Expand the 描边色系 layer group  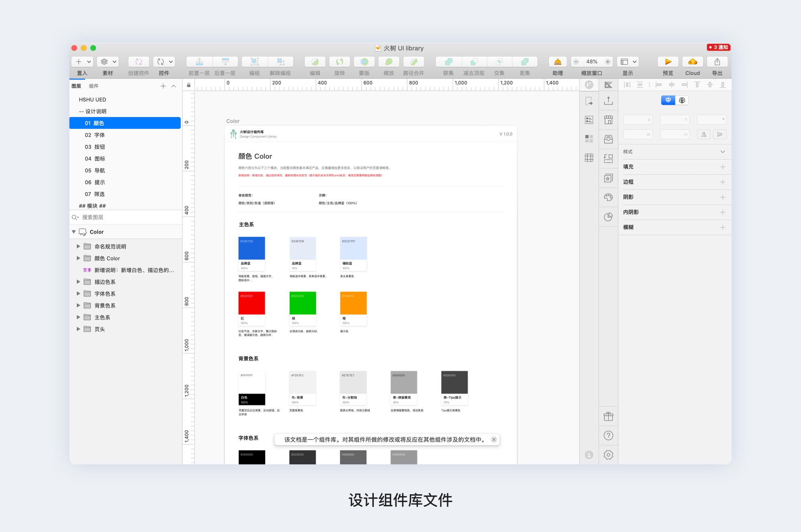click(x=78, y=282)
